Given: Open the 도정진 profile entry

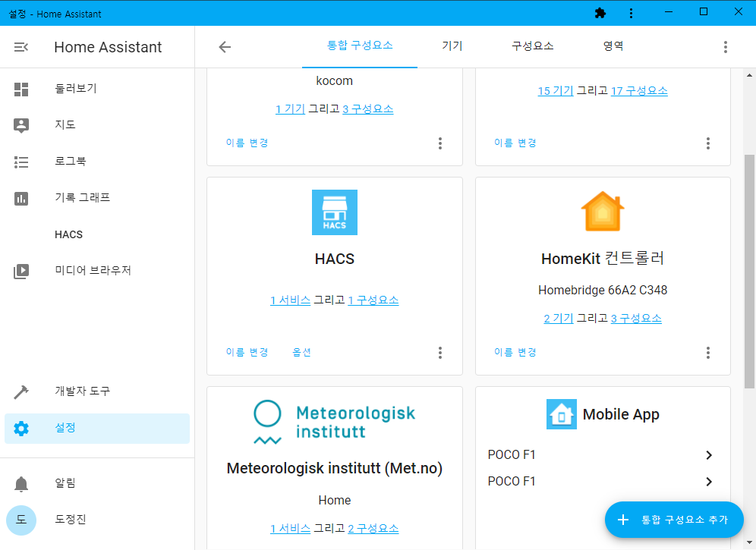Looking at the screenshot, I should 97,520.
